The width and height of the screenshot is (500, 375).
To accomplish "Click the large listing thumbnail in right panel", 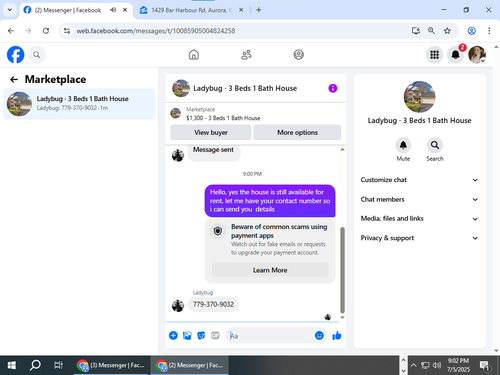I will [x=419, y=97].
